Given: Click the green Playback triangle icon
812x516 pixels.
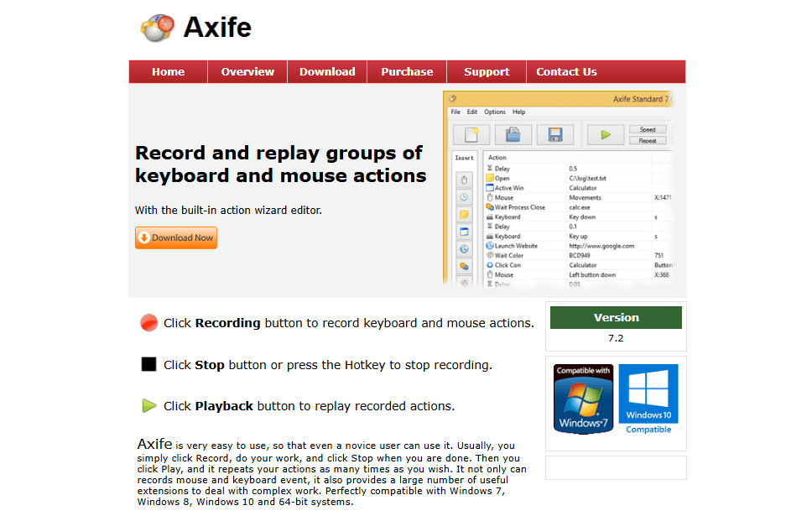Looking at the screenshot, I should [x=148, y=406].
